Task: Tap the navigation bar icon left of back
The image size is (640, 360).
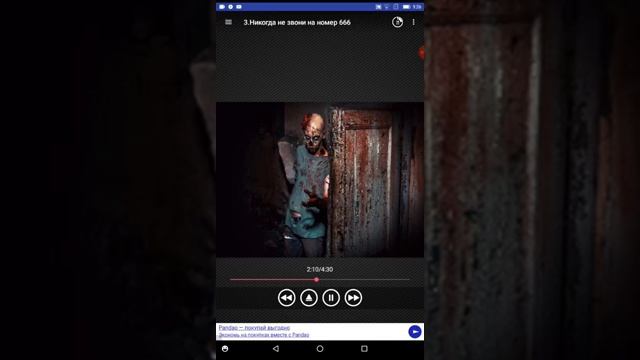Action: coord(225,349)
